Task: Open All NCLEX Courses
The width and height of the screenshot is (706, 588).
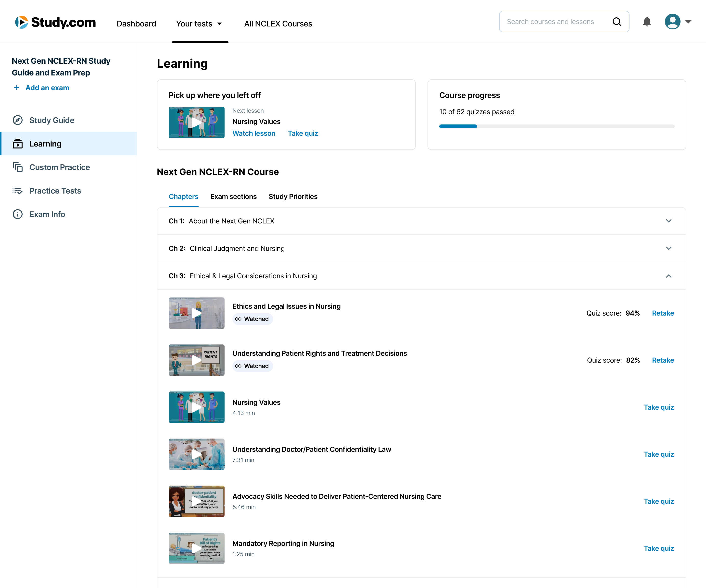Action: 278,24
